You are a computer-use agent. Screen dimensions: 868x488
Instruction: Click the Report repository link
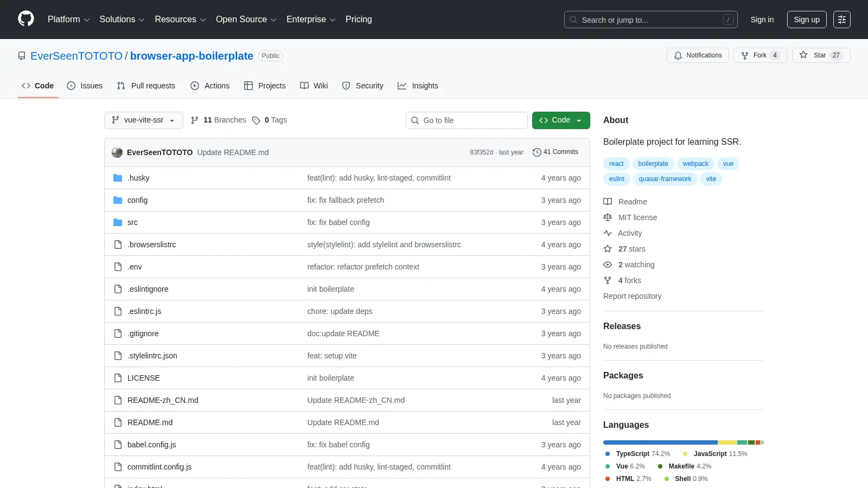[x=632, y=296]
